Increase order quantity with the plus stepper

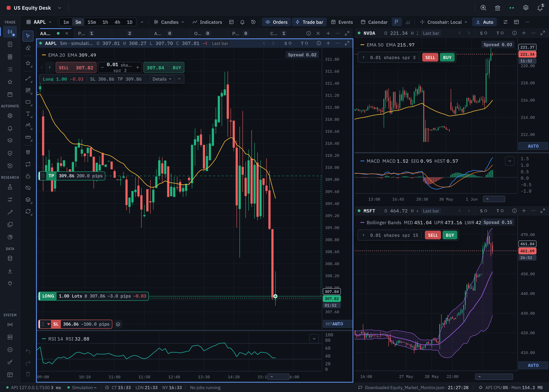(x=137, y=68)
